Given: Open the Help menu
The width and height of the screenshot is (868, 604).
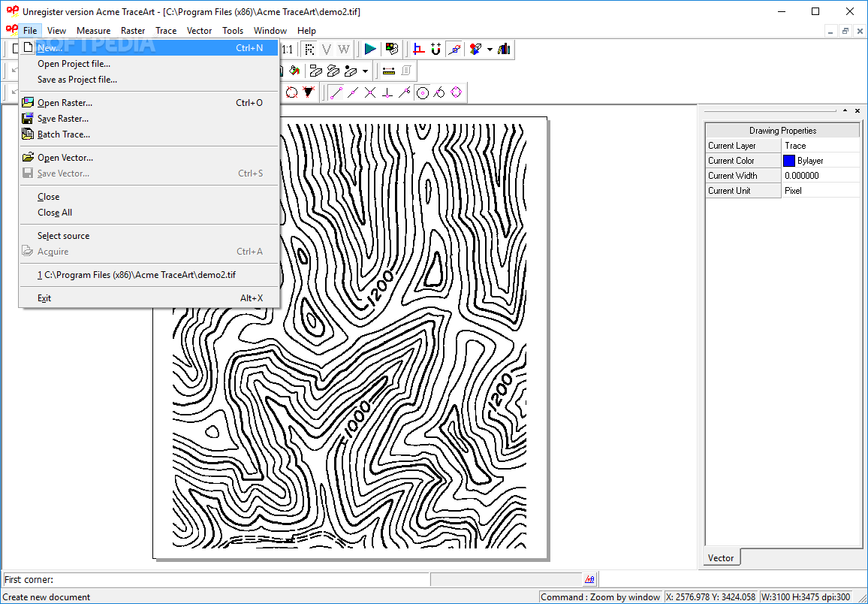Looking at the screenshot, I should coord(306,31).
